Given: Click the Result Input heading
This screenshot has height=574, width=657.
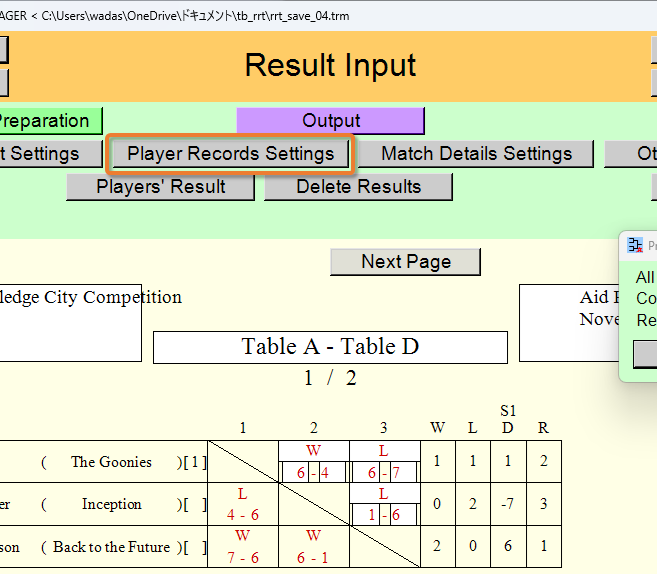Looking at the screenshot, I should tap(330, 65).
